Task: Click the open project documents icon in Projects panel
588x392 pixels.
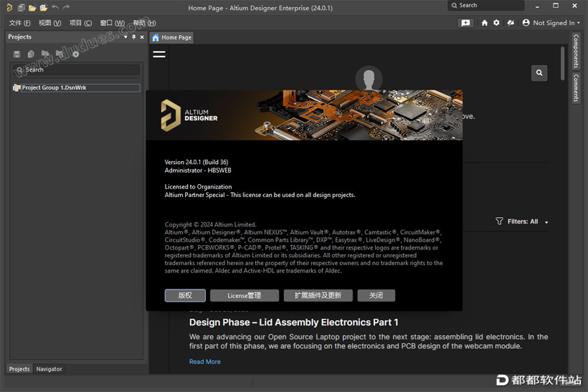Action: pos(45,54)
